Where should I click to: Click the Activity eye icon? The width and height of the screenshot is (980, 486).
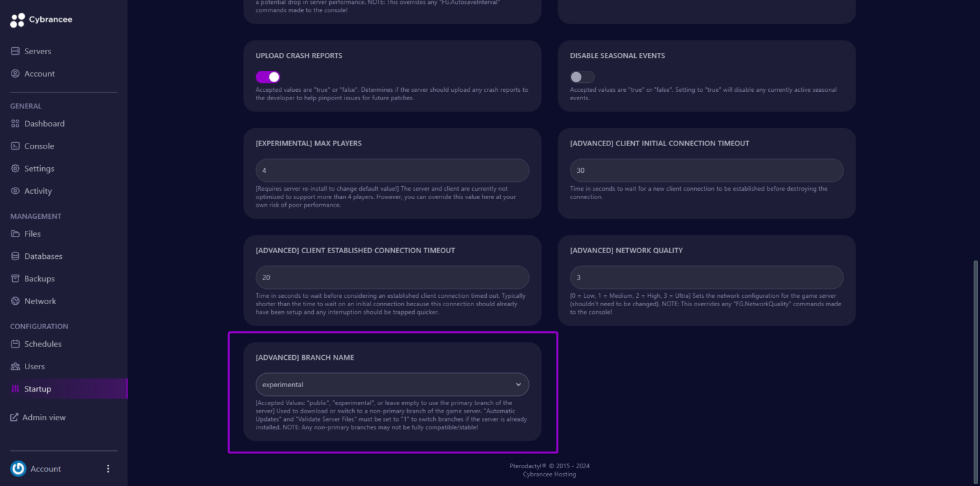pyautogui.click(x=15, y=190)
